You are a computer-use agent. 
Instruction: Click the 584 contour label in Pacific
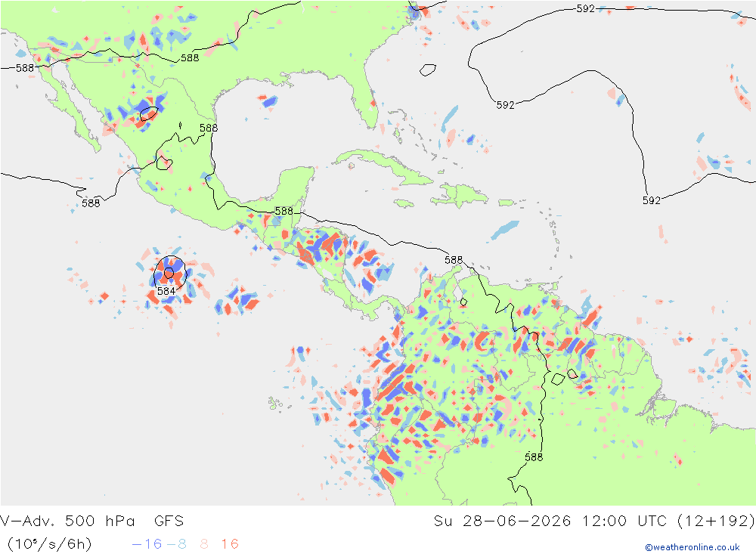coord(166,291)
